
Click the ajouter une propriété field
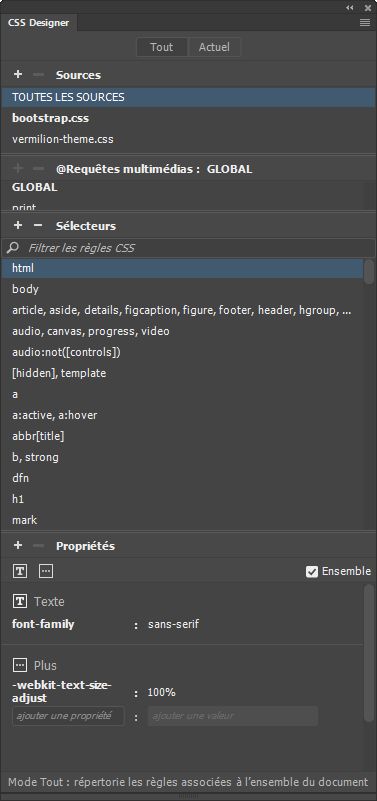tap(68, 716)
